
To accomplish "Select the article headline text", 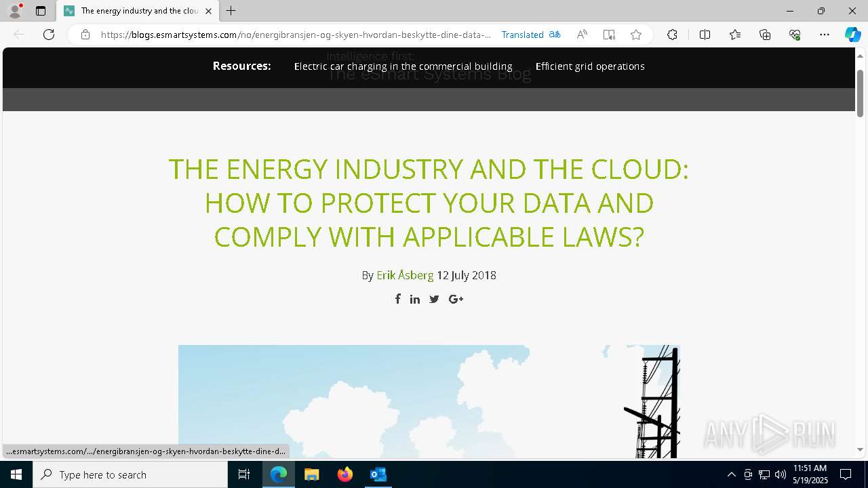I will pyautogui.click(x=429, y=203).
